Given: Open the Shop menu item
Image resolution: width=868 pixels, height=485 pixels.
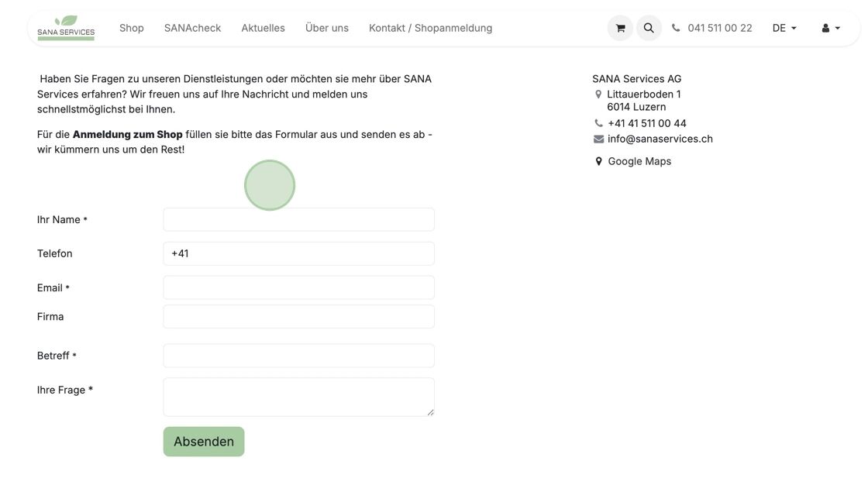Looking at the screenshot, I should pyautogui.click(x=132, y=28).
